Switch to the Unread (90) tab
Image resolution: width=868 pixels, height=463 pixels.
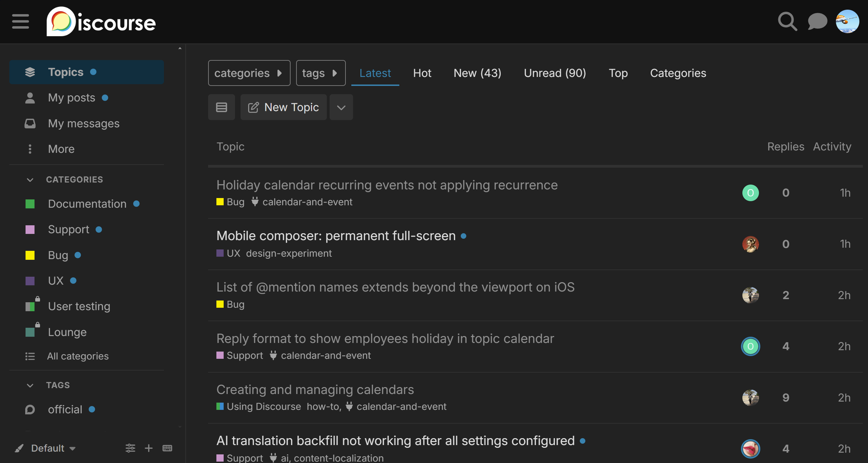pyautogui.click(x=555, y=73)
